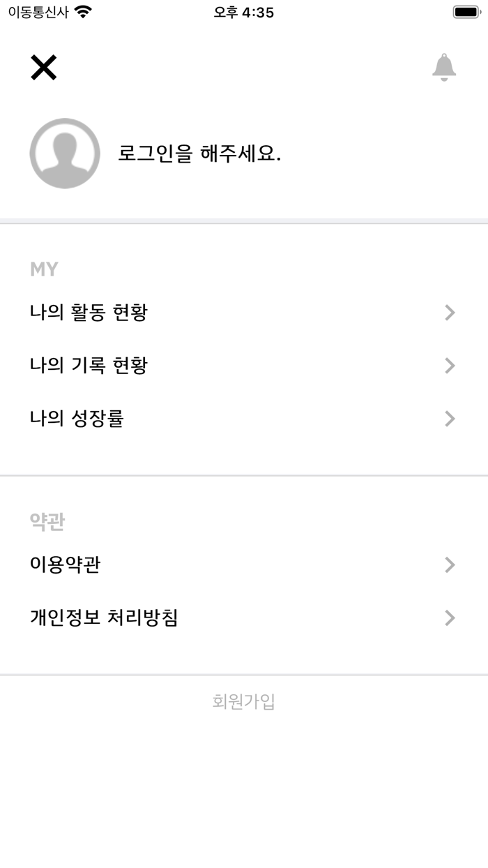Select the MY section header
This screenshot has height=868, width=488.
[44, 269]
